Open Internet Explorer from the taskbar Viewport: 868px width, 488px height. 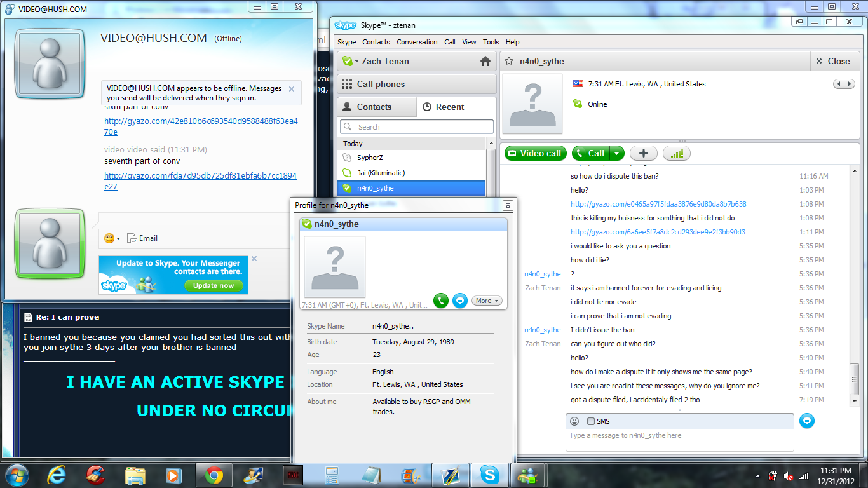click(57, 475)
